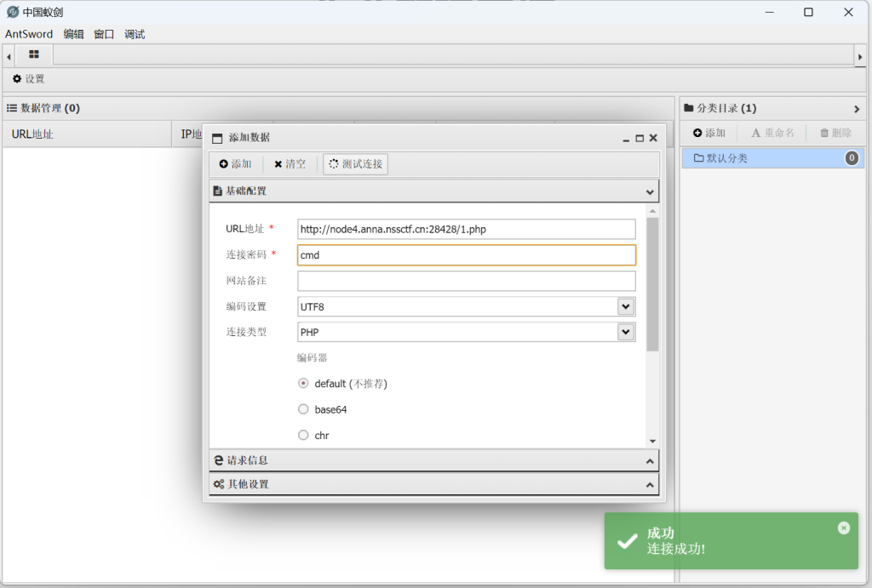
Task: Open the 编辑 menu
Action: tap(73, 35)
